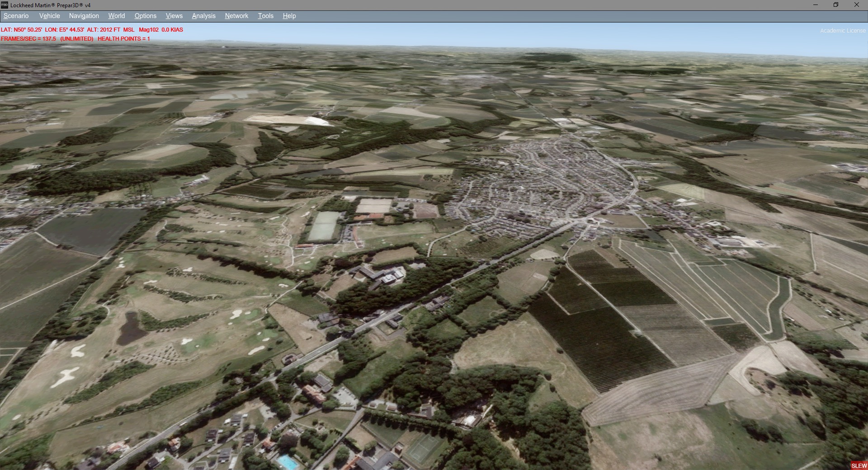The height and width of the screenshot is (470, 868).
Task: Close the Prepar3D window
Action: [x=856, y=5]
